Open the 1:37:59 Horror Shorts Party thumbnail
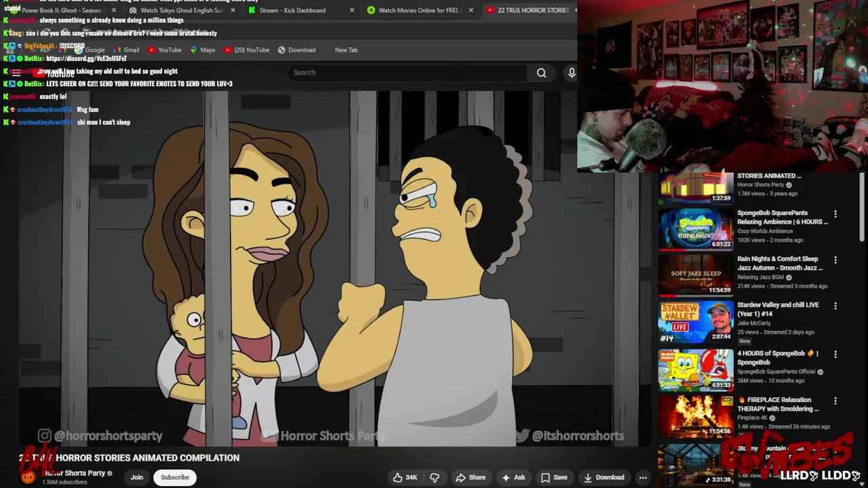Image resolution: width=868 pixels, height=488 pixels. point(696,187)
